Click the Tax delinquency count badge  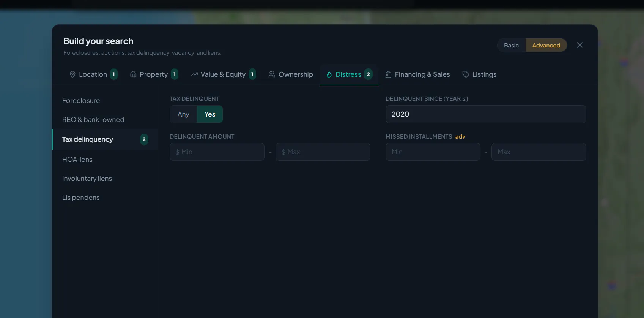tap(144, 139)
